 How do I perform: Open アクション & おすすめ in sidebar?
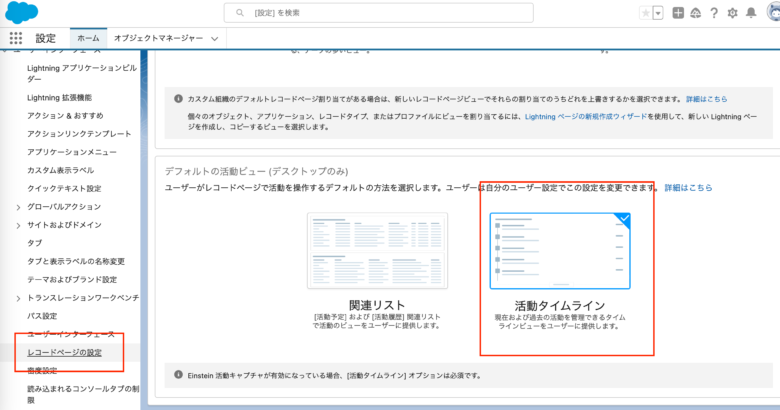tap(65, 115)
